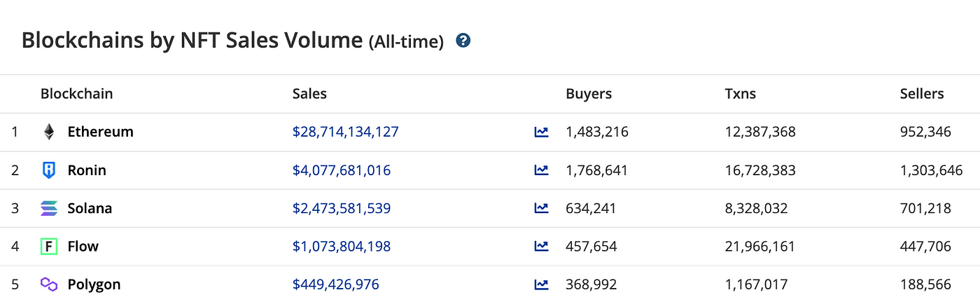Click the Solana logo icon
Viewport: 980px width, 302px height.
point(49,208)
